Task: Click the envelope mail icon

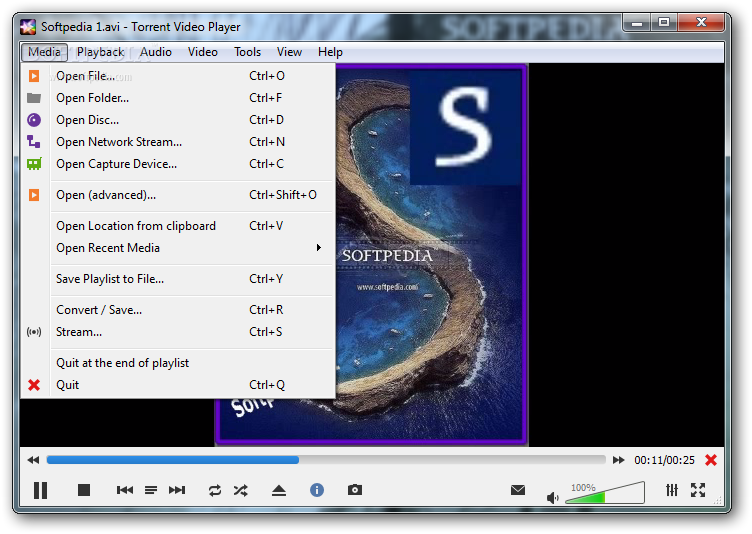Action: click(x=518, y=490)
